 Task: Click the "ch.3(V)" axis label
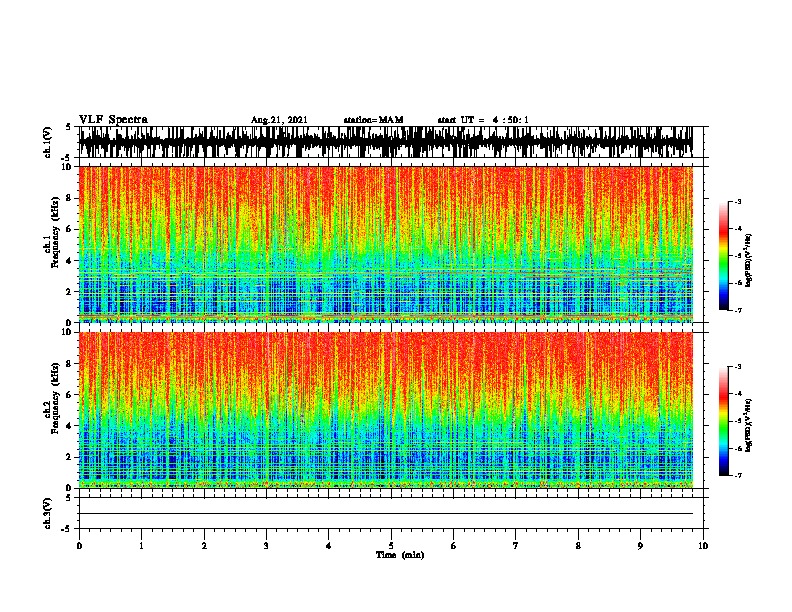[48, 513]
